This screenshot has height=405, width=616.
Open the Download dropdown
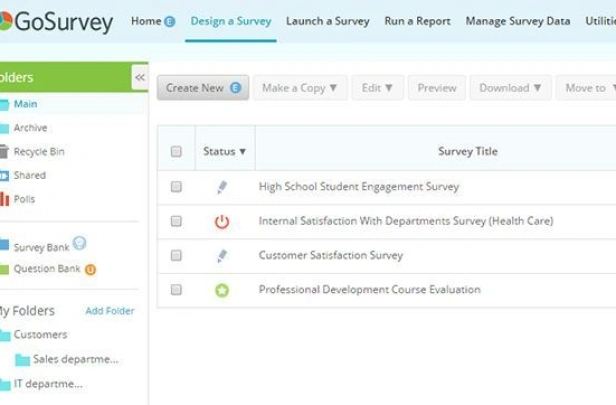pos(510,88)
